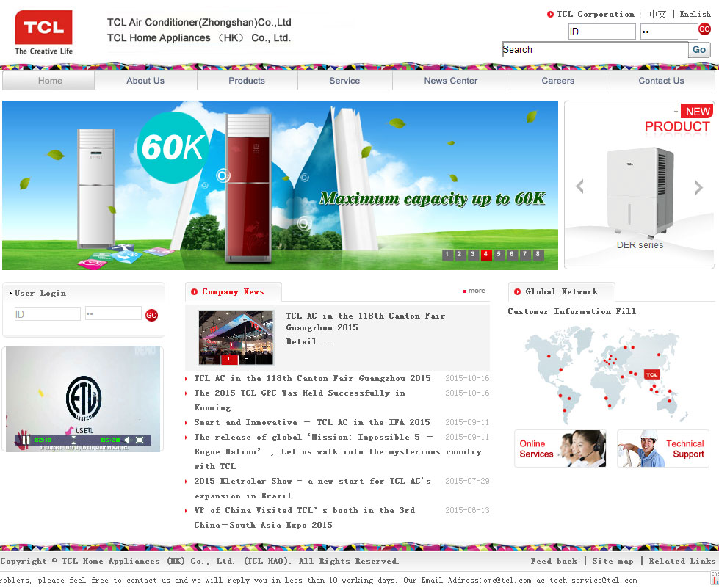Show news thumbnail slide 2
Viewport: 719px width, 588px height.
(246, 359)
